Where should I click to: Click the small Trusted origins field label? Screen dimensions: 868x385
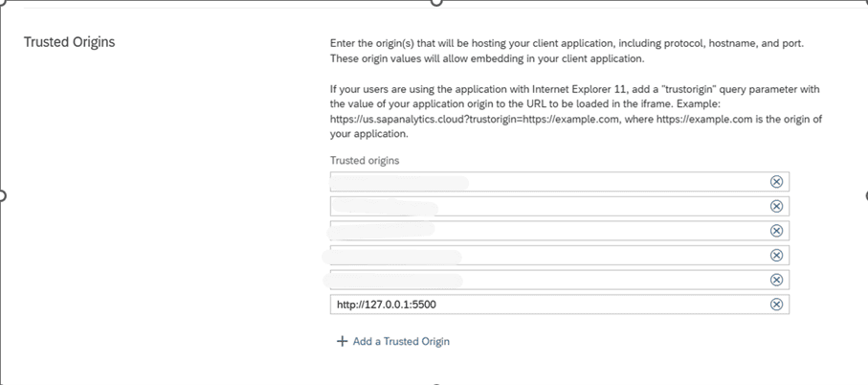tap(365, 161)
